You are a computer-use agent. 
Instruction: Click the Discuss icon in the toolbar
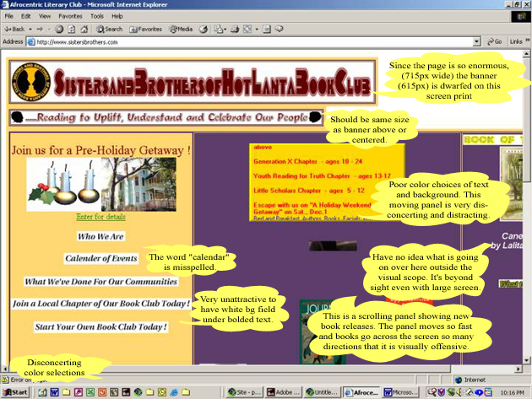coord(267,30)
